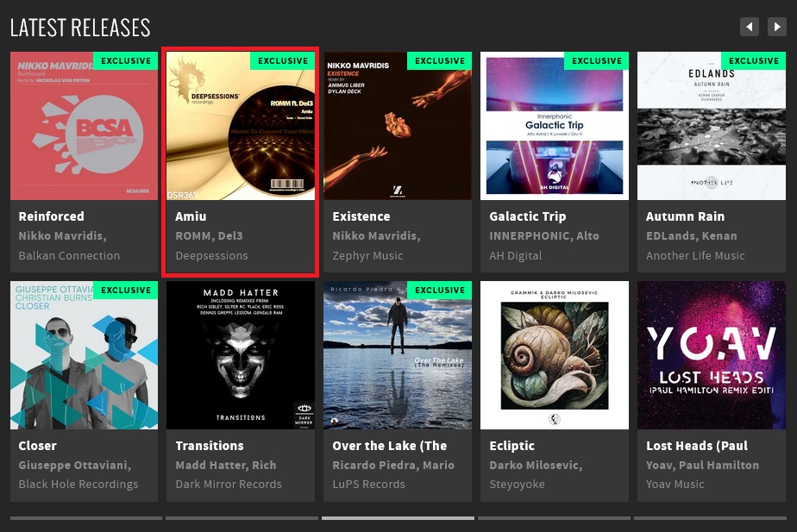Click the Ecliptic release title

click(x=511, y=446)
